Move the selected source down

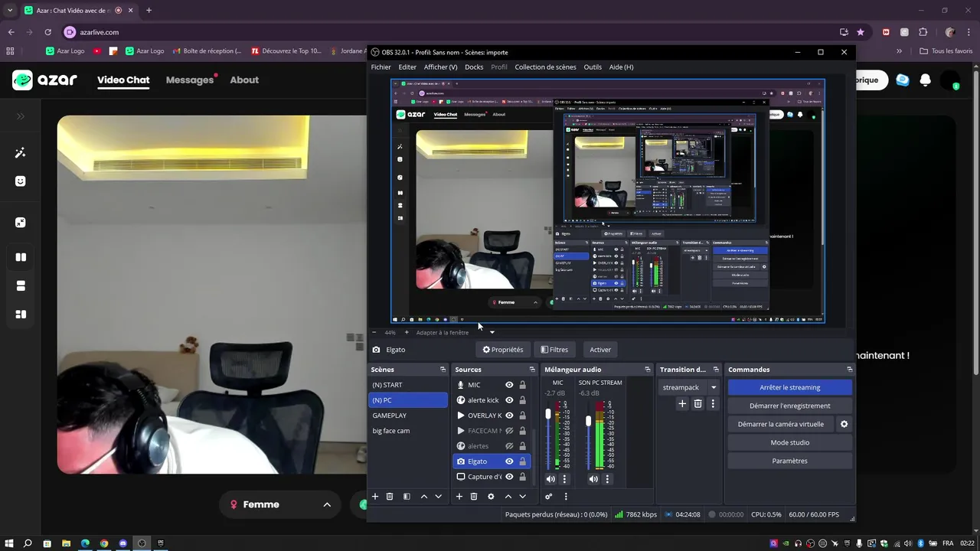pos(523,497)
